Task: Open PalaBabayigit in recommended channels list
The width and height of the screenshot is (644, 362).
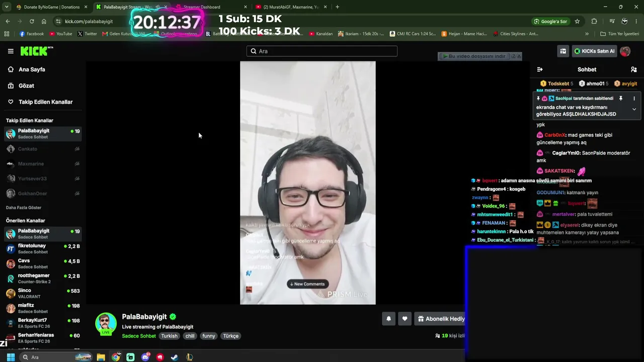Action: pyautogui.click(x=43, y=234)
